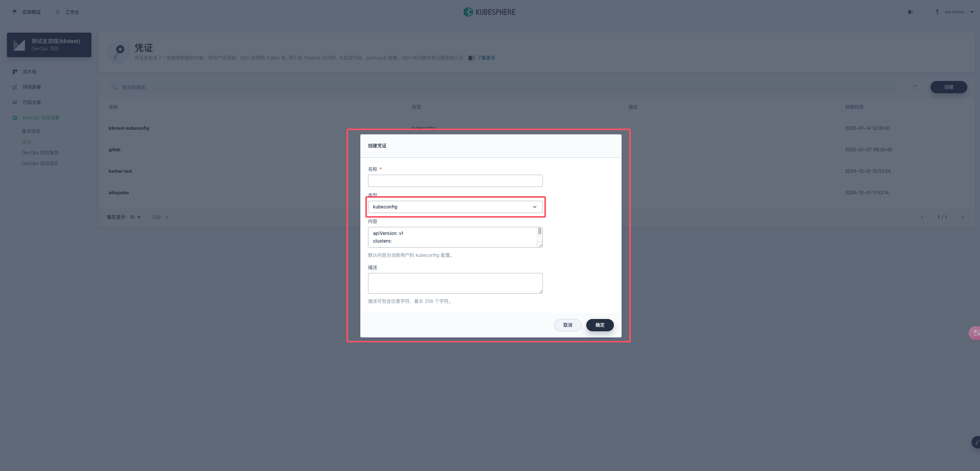Viewport: 980px width, 471px height.
Task: Click the rocket icon next to 持续部署
Action: coord(15,87)
